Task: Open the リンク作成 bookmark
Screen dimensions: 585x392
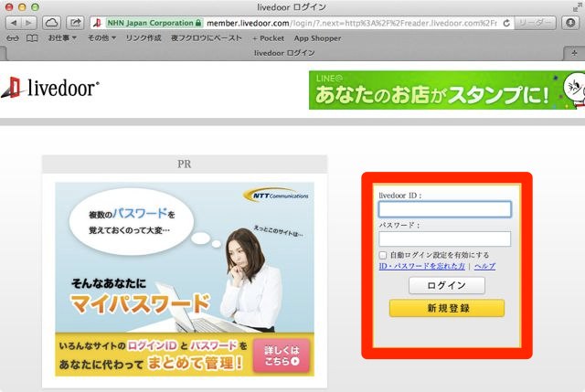Action: pyautogui.click(x=144, y=38)
